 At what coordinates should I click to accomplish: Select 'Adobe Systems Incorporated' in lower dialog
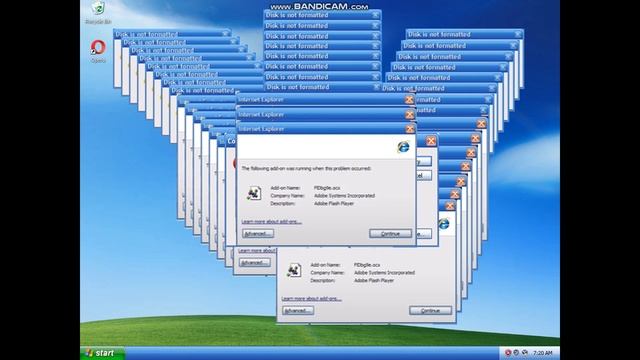(x=384, y=273)
